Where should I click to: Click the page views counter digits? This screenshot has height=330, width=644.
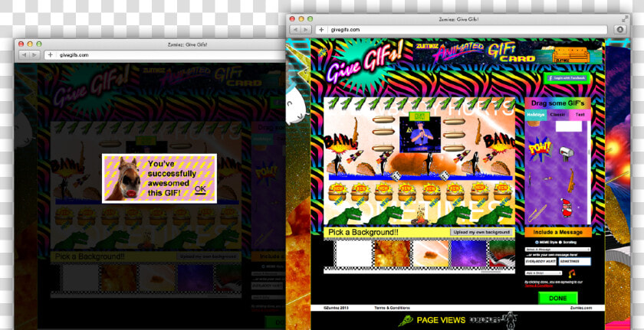[x=485, y=320]
